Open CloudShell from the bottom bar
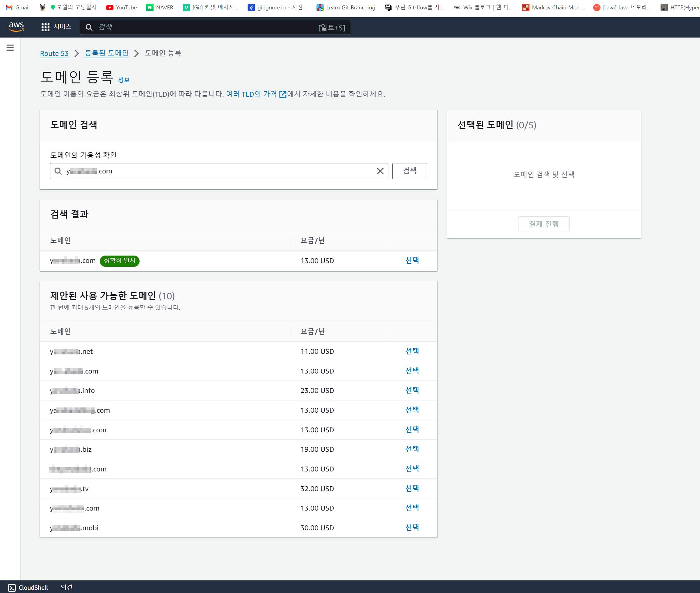This screenshot has width=700, height=593. point(28,587)
